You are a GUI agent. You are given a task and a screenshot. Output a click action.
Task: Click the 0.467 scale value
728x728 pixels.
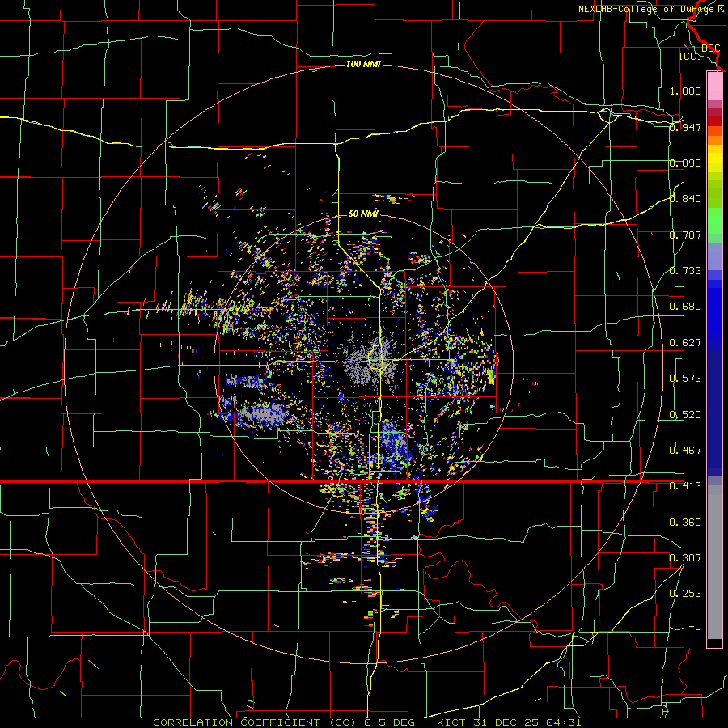coord(685,451)
